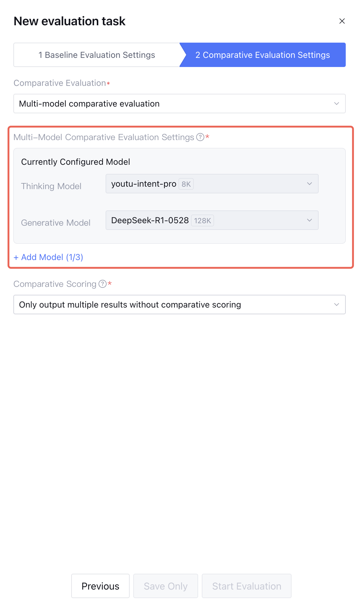The image size is (364, 606).
Task: Click help icon next to Comparative Scoring
Action: 103,284
